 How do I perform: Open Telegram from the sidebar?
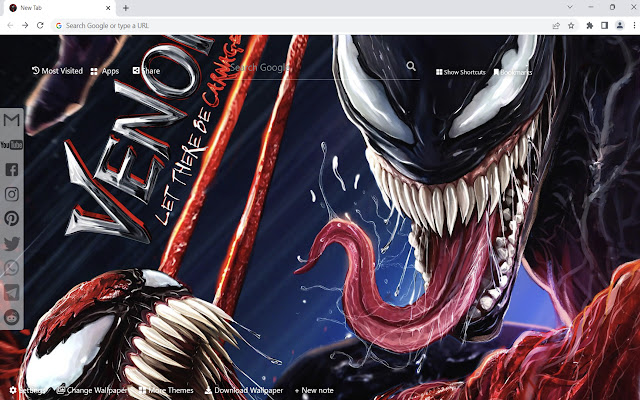point(11,293)
